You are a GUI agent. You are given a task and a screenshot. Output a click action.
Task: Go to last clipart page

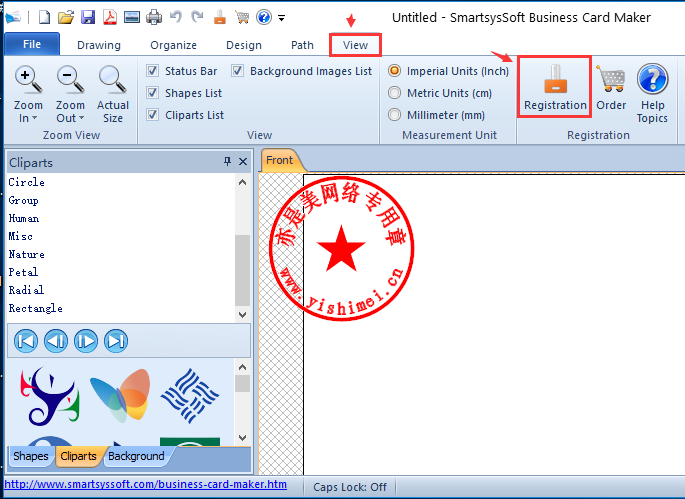(x=116, y=341)
